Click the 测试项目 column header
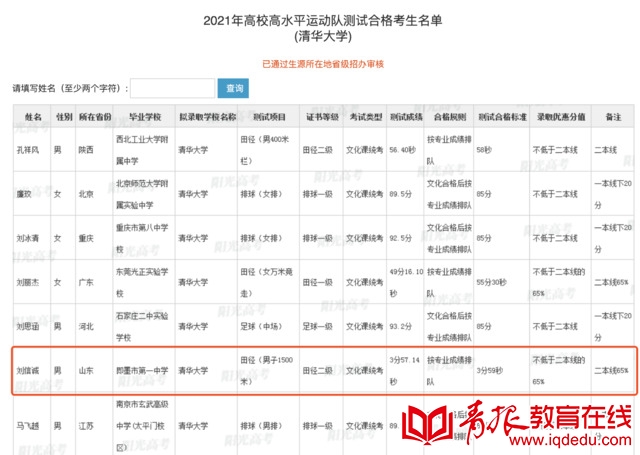Viewport: 640px width, 455px height. click(x=269, y=117)
